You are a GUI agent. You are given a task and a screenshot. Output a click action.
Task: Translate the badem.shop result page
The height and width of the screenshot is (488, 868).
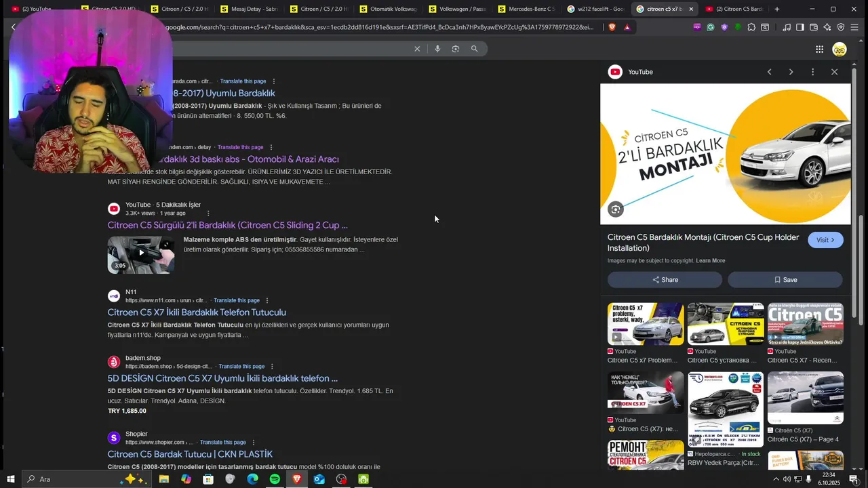coord(241,366)
